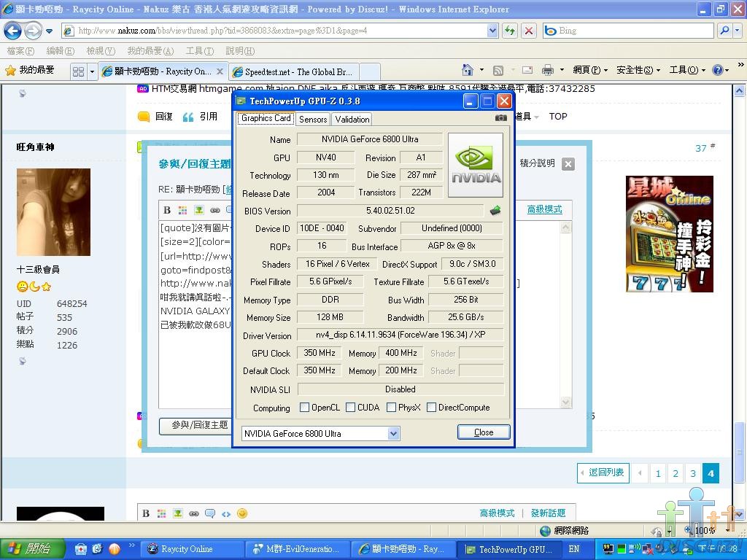
Task: Open the 安全性(S) toolbar menu
Action: pos(638,71)
